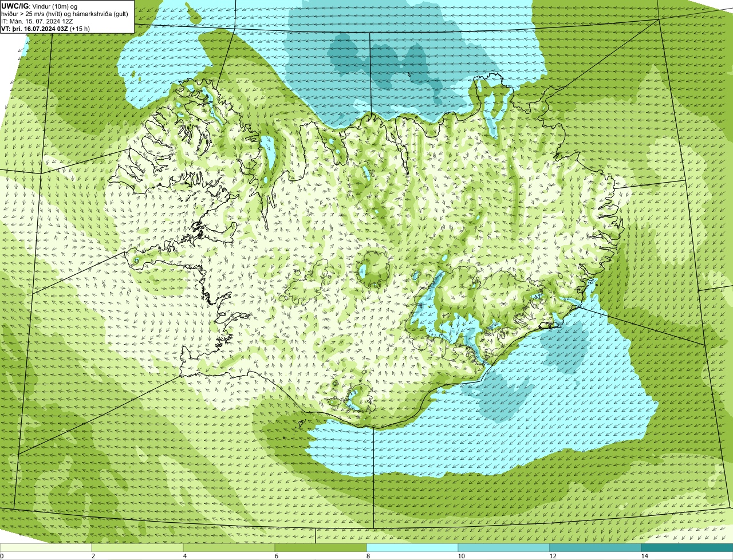
Task: Click the legend label "10"
Action: [461, 556]
